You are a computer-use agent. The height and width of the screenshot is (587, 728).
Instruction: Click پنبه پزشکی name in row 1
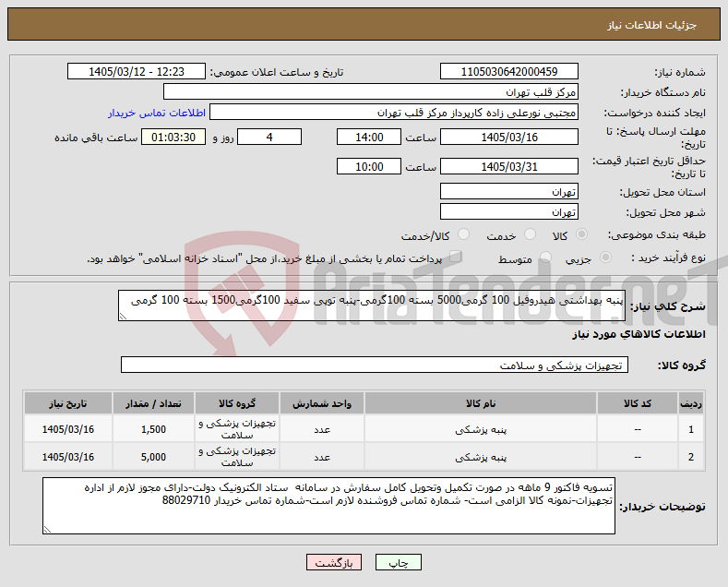point(481,429)
